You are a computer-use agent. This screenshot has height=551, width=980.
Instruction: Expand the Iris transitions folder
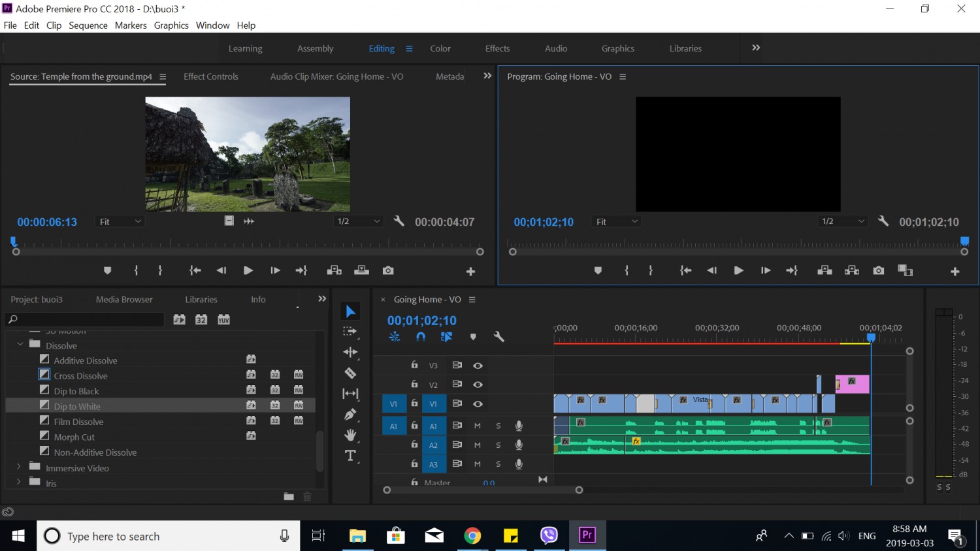coord(19,482)
